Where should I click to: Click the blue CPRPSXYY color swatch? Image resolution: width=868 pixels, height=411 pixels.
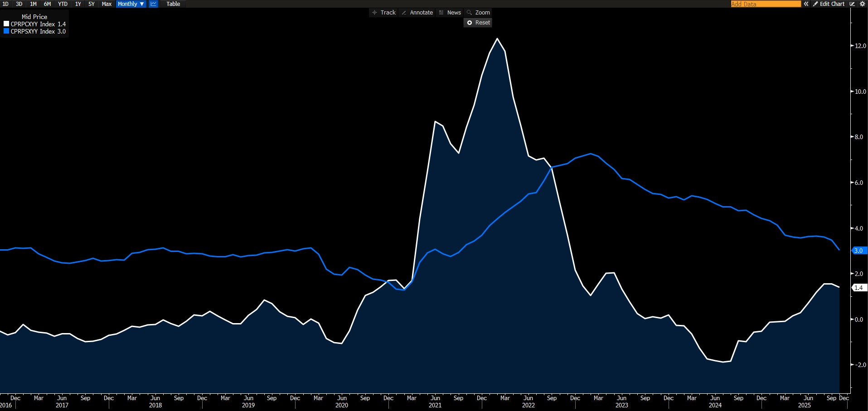click(6, 31)
